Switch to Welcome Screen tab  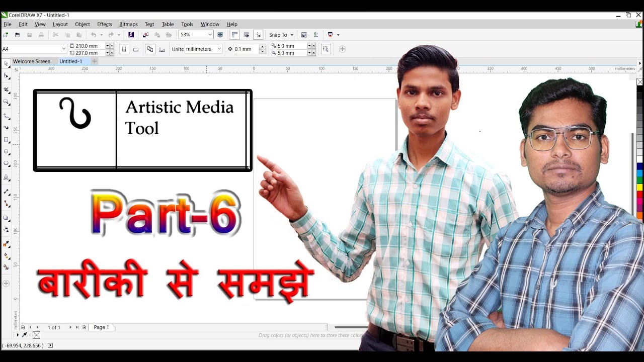(32, 61)
